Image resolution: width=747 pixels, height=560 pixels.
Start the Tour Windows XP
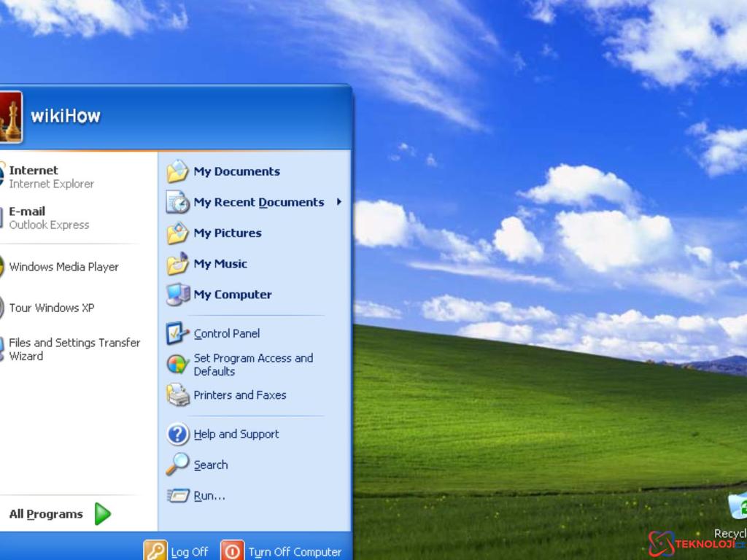click(51, 308)
